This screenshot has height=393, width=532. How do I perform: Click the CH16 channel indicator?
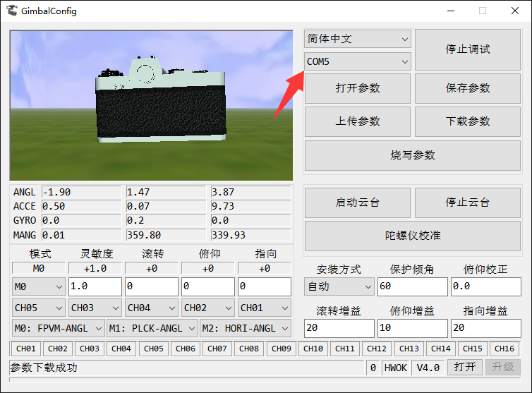click(x=504, y=349)
